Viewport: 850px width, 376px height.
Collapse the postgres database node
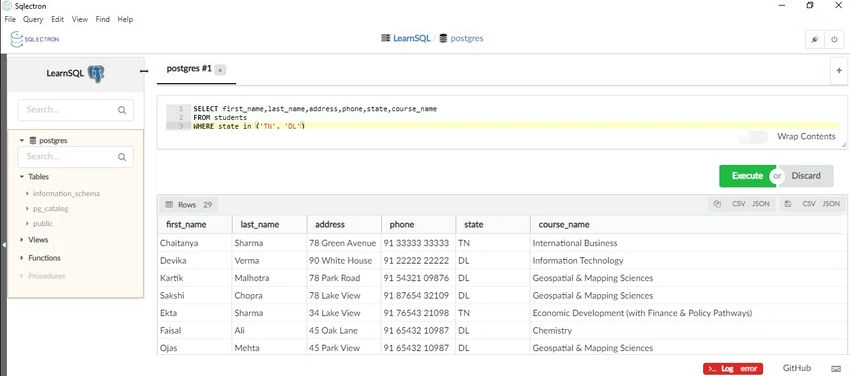22,140
